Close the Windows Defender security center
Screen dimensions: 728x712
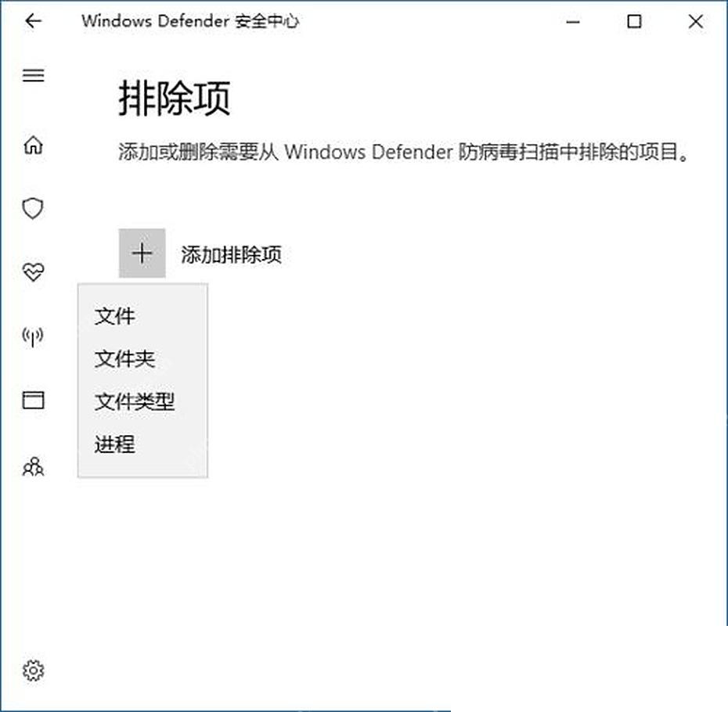tap(695, 21)
